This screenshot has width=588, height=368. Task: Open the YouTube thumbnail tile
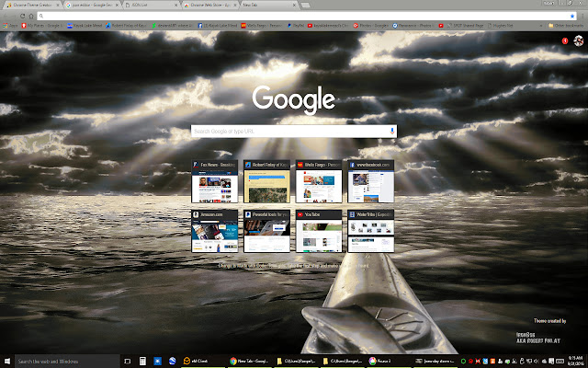tap(319, 231)
